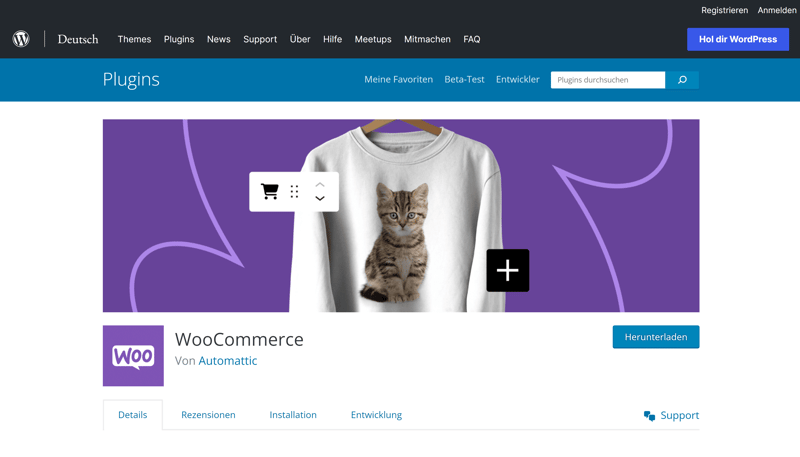Switch to the Rezensionen tab
Image resolution: width=800 pixels, height=457 pixels.
[x=208, y=415]
